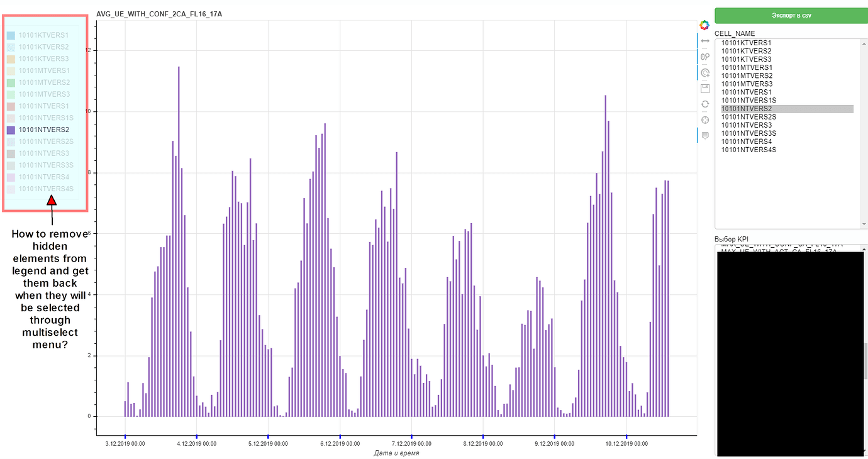Reset the plot view with the refresh icon
868x459 pixels.
(705, 104)
